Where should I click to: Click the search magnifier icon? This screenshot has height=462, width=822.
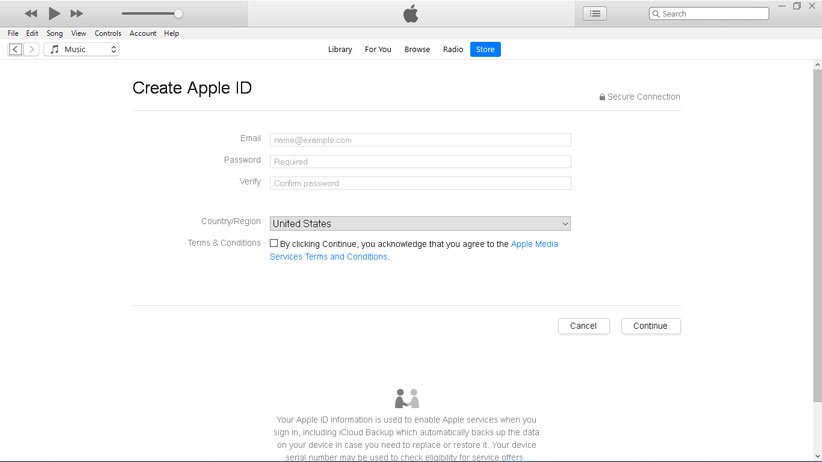click(656, 14)
